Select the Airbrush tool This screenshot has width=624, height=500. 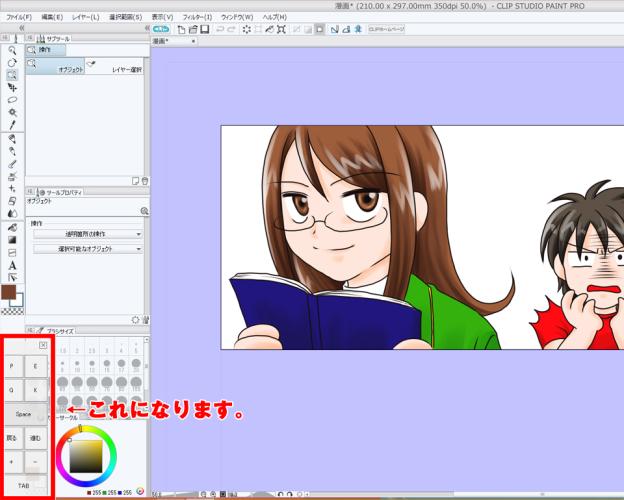[x=12, y=176]
